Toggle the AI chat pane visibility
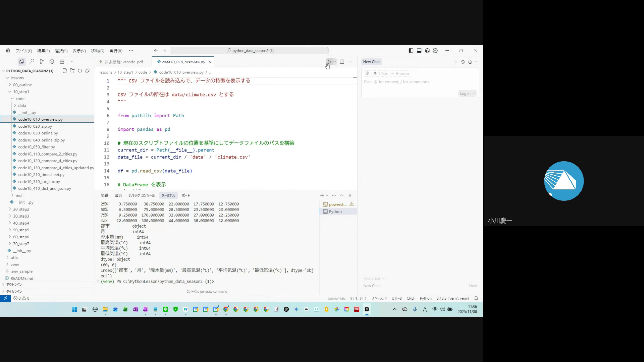This screenshot has height=362, width=644. coord(427,51)
